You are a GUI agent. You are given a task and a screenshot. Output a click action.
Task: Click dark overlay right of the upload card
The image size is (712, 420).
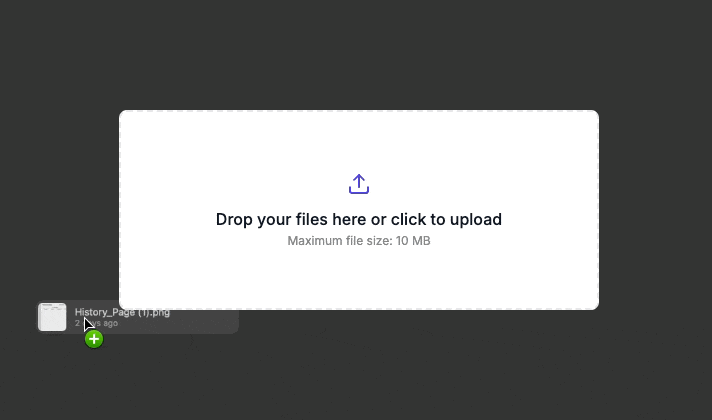tap(655, 210)
